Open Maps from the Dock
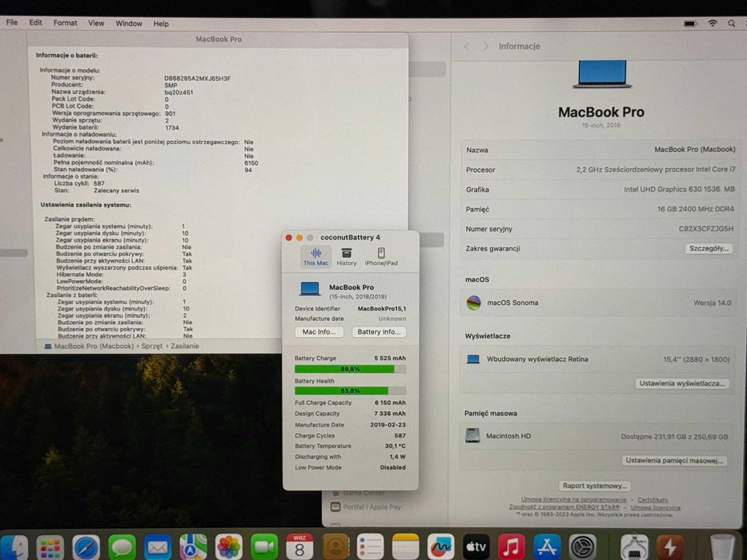747x560 pixels. (193, 546)
